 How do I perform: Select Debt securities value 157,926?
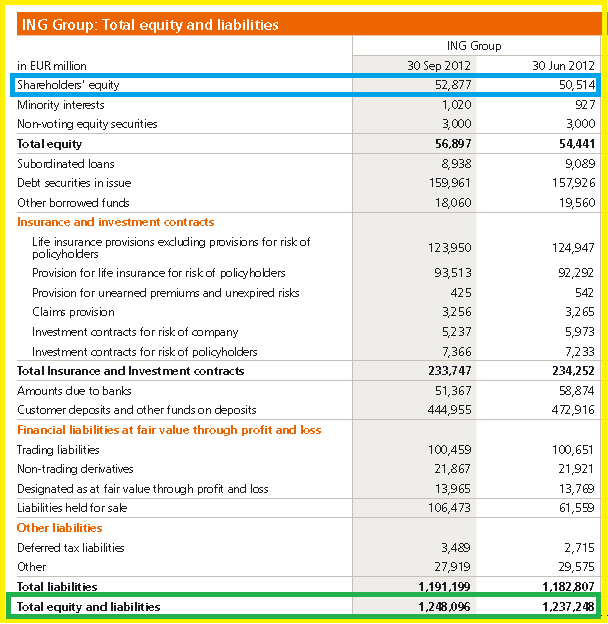573,183
